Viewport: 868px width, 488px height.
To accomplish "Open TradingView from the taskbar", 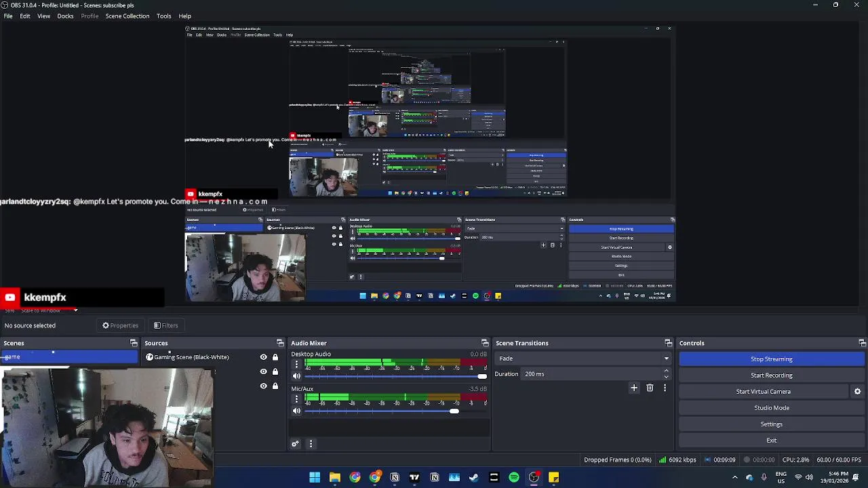I will pyautogui.click(x=414, y=478).
